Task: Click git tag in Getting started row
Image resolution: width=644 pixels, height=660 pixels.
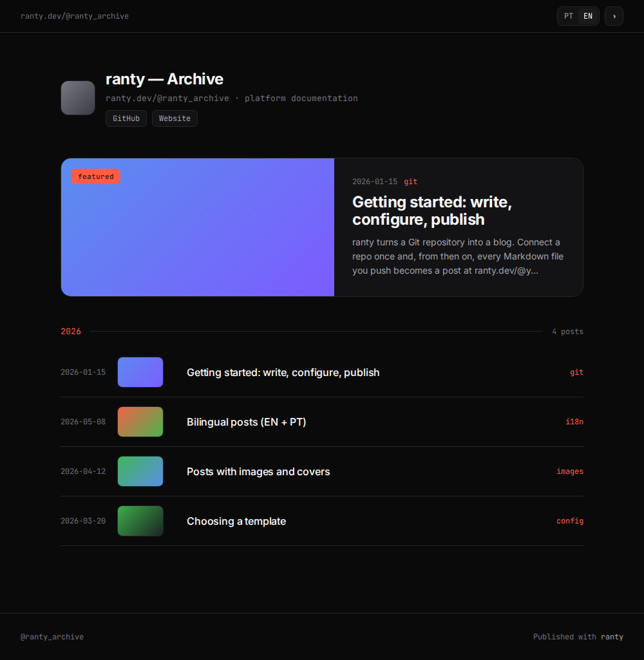Action: click(x=576, y=372)
